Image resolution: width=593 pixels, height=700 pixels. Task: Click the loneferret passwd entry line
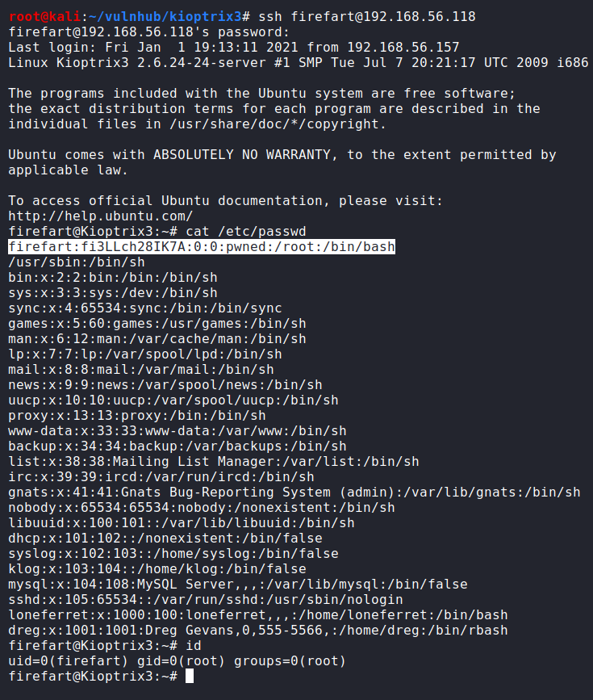click(258, 614)
